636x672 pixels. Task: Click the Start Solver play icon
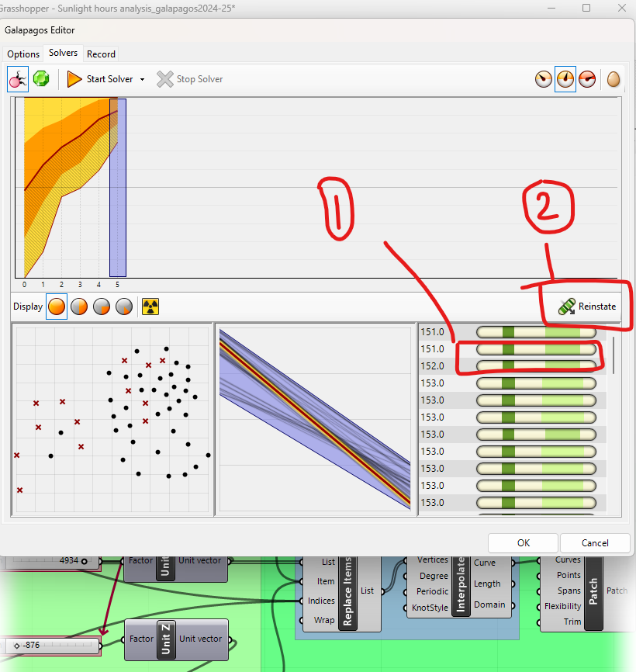(74, 79)
